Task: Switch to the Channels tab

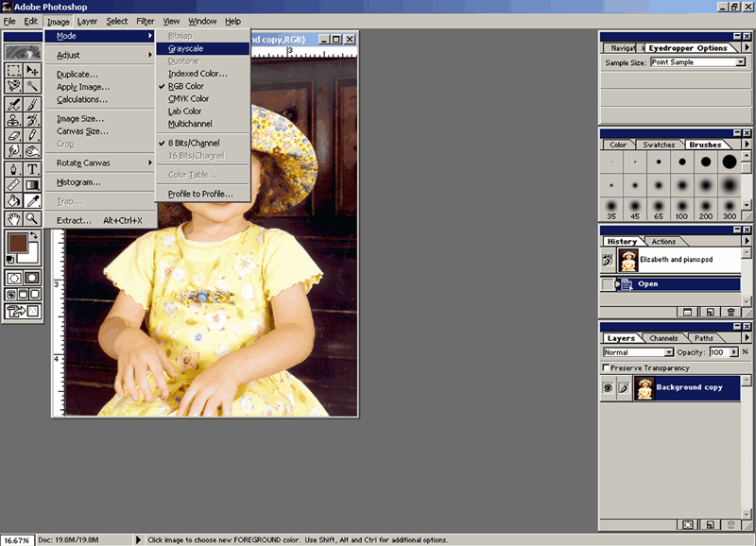Action: [x=662, y=338]
